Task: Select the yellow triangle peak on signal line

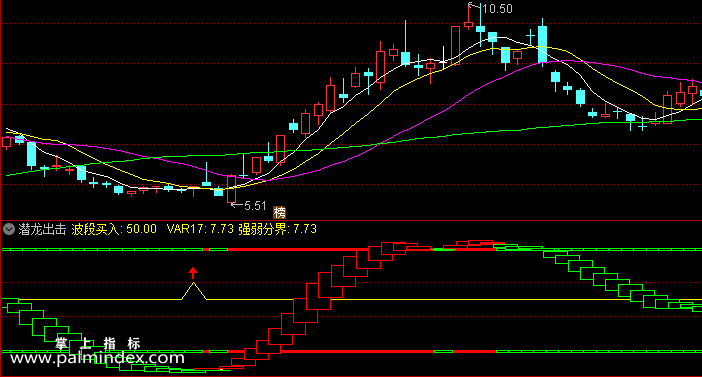Action: tap(194, 291)
